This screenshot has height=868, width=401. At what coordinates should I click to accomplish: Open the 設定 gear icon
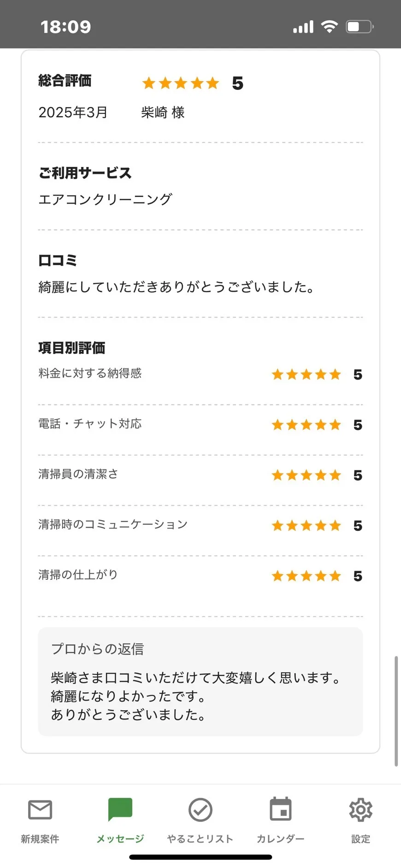tap(360, 810)
